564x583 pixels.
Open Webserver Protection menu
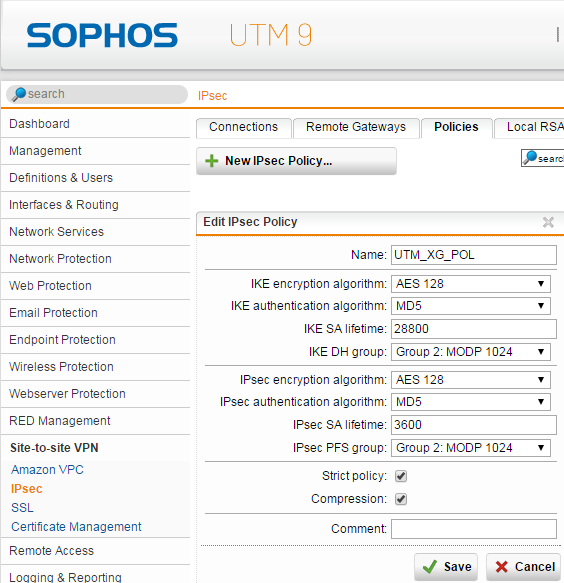pos(96,394)
